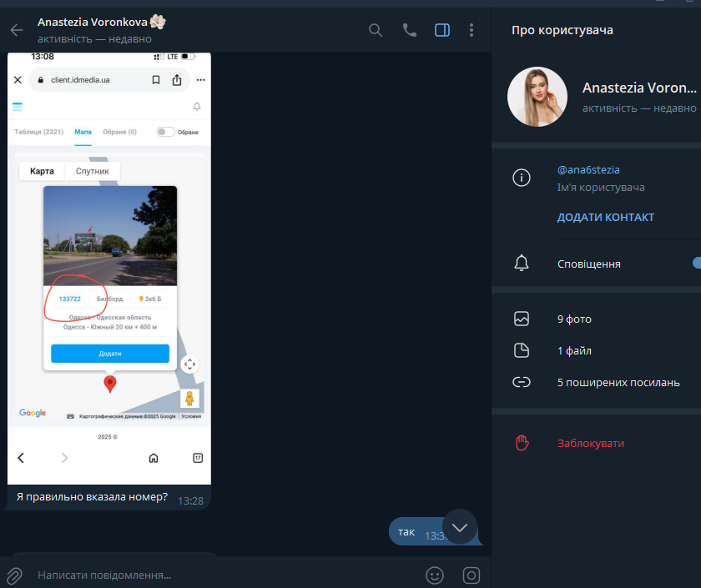Open the three-dot chat options menu
701x588 pixels.
pyautogui.click(x=472, y=30)
